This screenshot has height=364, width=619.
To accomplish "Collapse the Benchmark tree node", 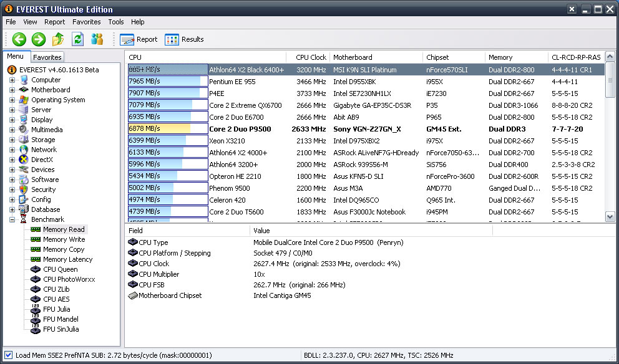I will pos(12,219).
